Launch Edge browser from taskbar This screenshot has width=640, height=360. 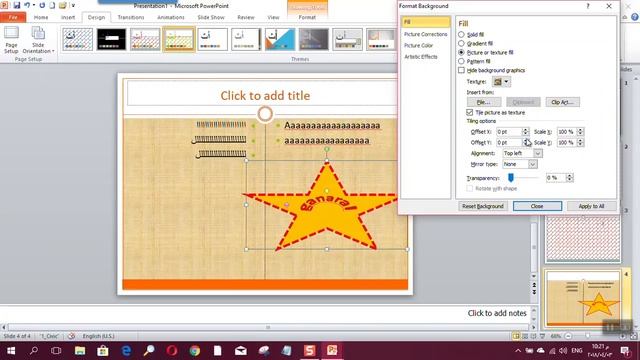(x=126, y=351)
